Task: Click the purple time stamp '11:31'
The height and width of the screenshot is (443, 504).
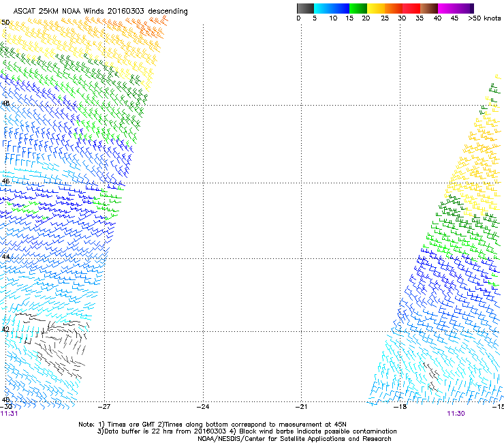Action: click(x=10, y=414)
